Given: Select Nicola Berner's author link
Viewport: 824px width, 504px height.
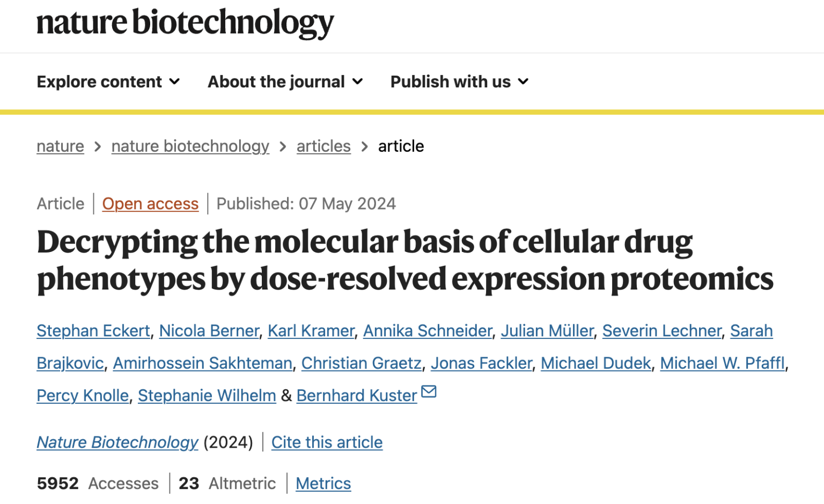Looking at the screenshot, I should click(x=209, y=331).
